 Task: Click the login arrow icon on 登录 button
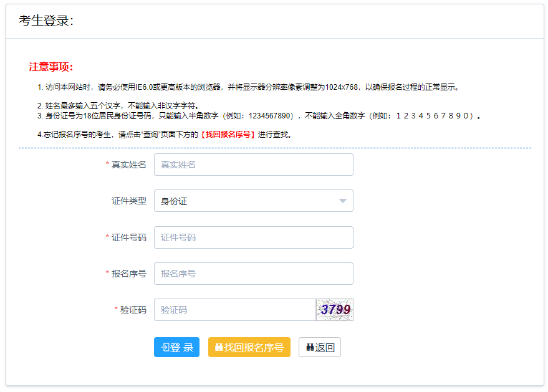pyautogui.click(x=166, y=347)
